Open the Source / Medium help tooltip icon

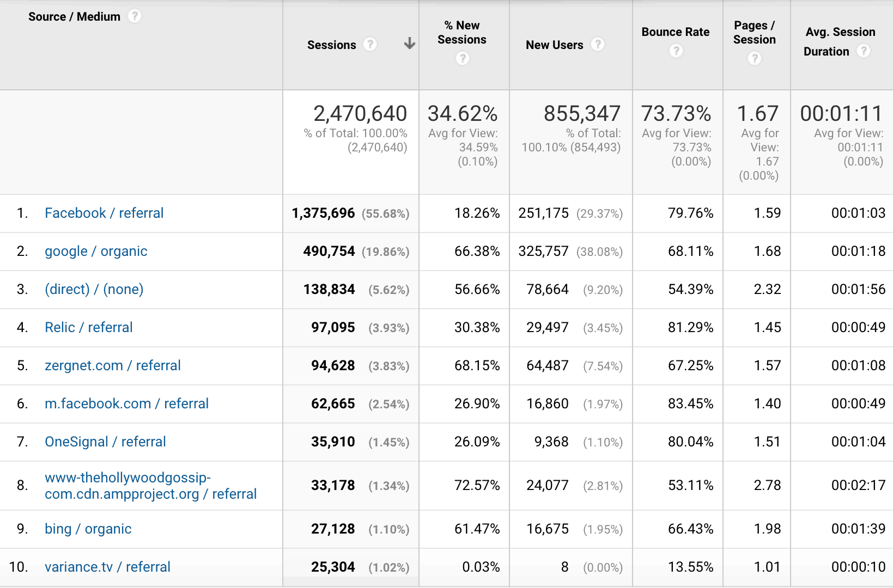[134, 16]
